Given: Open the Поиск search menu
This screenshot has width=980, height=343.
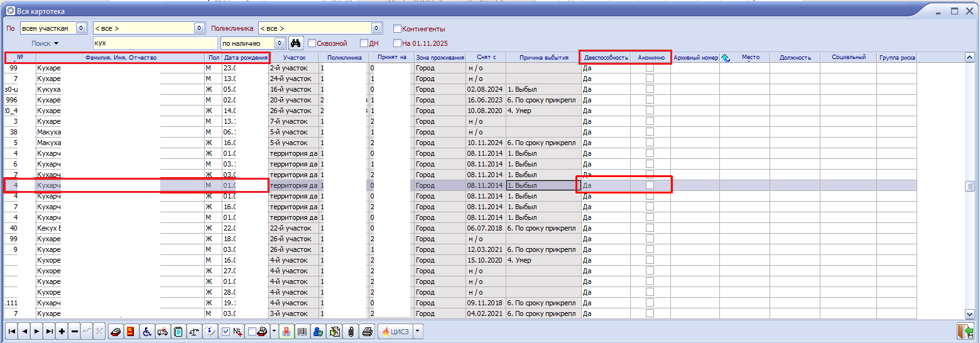Looking at the screenshot, I should click(x=45, y=43).
